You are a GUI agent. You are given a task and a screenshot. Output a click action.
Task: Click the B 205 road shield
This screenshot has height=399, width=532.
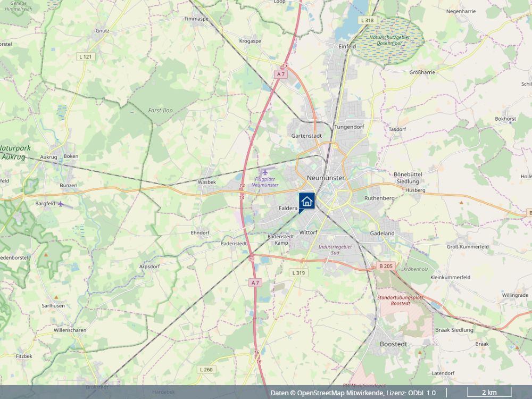(386, 266)
